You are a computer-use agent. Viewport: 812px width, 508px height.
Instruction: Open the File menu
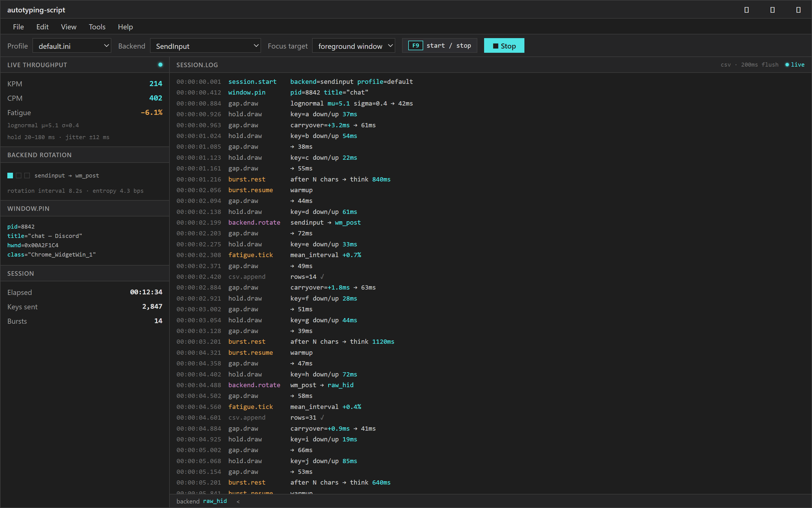point(18,27)
